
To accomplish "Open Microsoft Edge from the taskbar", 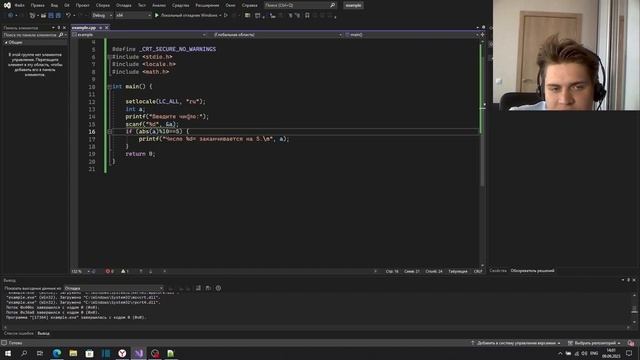I will (57, 353).
